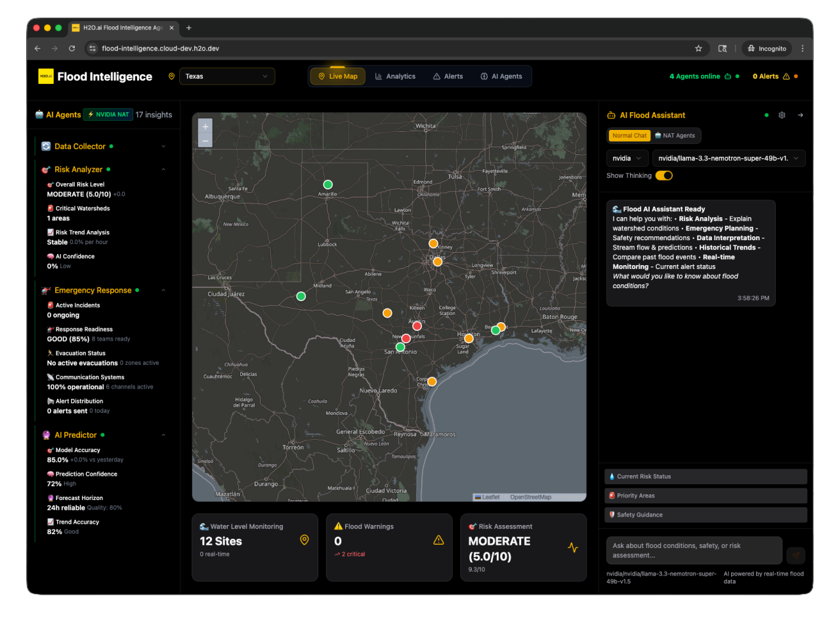Viewport: 840px width, 630px height.
Task: Open Safety Guidance suggestions
Action: click(705, 514)
